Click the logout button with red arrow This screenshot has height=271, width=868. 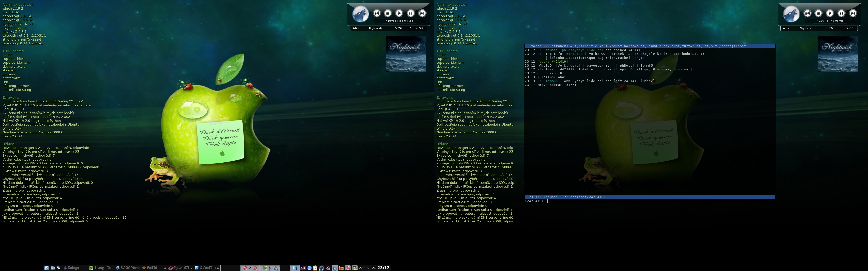(x=348, y=268)
